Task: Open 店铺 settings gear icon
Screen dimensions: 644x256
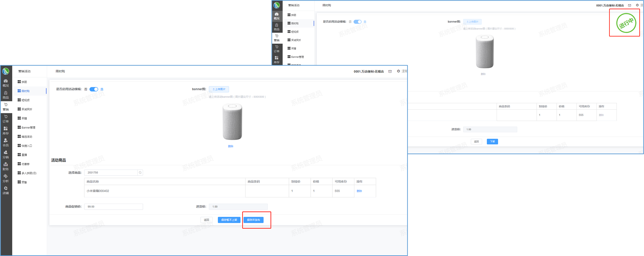Action: 6,190
